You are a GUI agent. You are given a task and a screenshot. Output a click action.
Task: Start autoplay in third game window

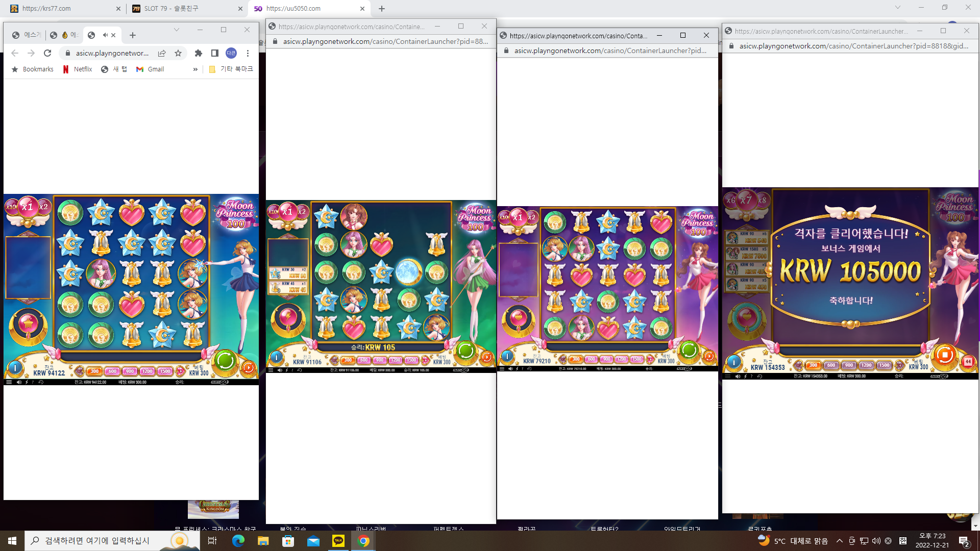709,356
